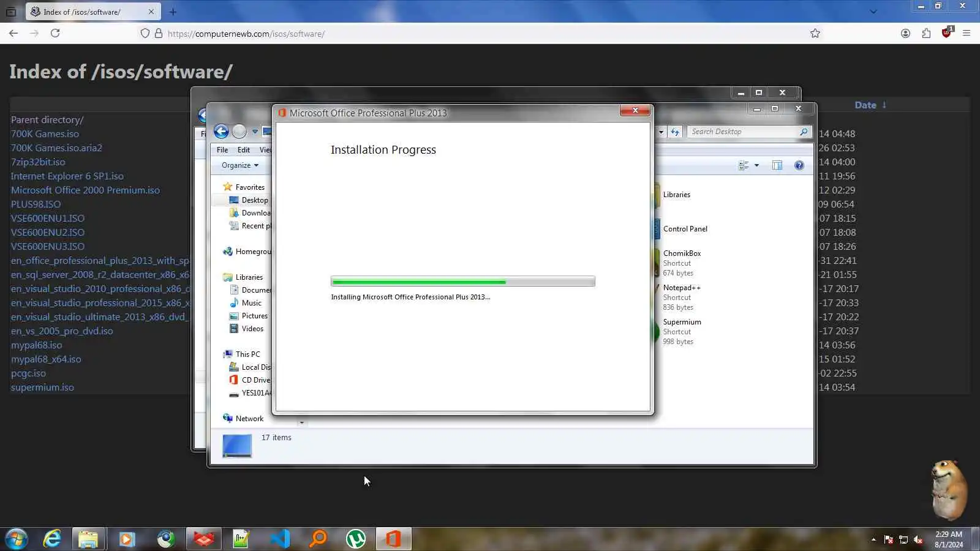Open the File menu in Explorer

pyautogui.click(x=222, y=150)
